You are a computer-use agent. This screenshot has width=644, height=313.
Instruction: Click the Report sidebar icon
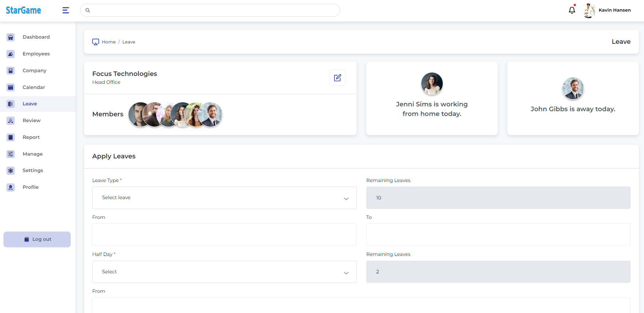pyautogui.click(x=11, y=137)
